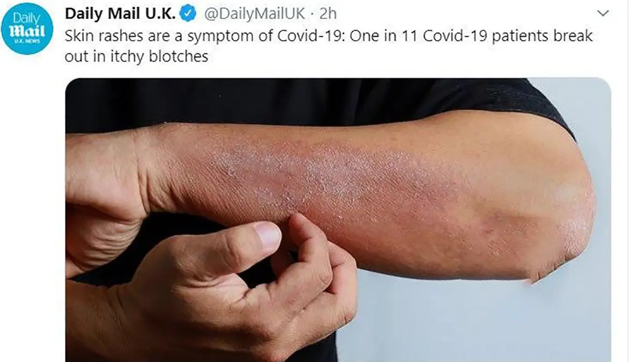Click the 'Mail' wordmark inside the avatar
644x362 pixels.
(x=27, y=31)
